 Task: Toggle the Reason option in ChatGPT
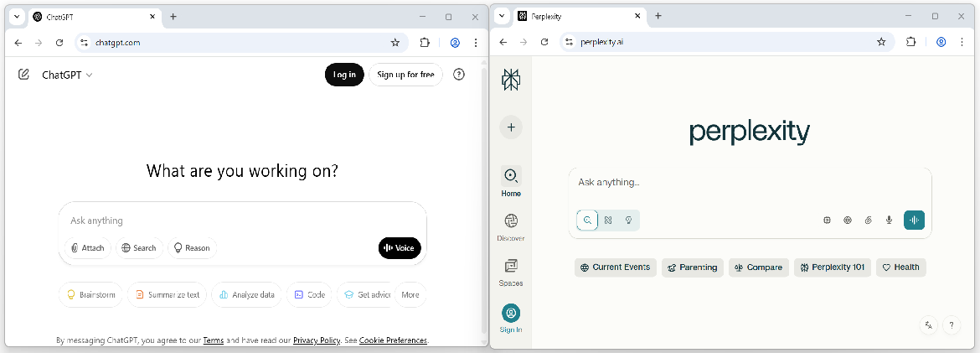(x=193, y=248)
